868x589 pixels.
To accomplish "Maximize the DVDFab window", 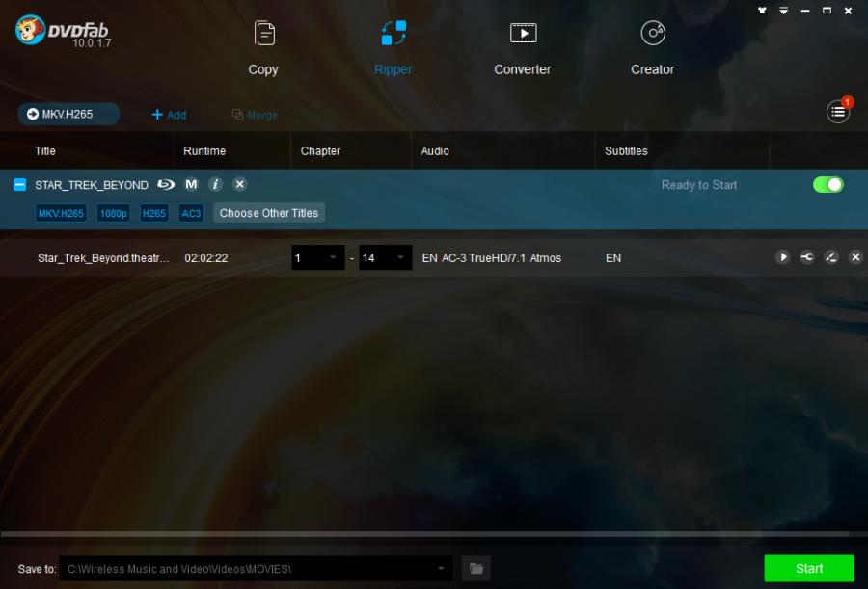I will (827, 10).
